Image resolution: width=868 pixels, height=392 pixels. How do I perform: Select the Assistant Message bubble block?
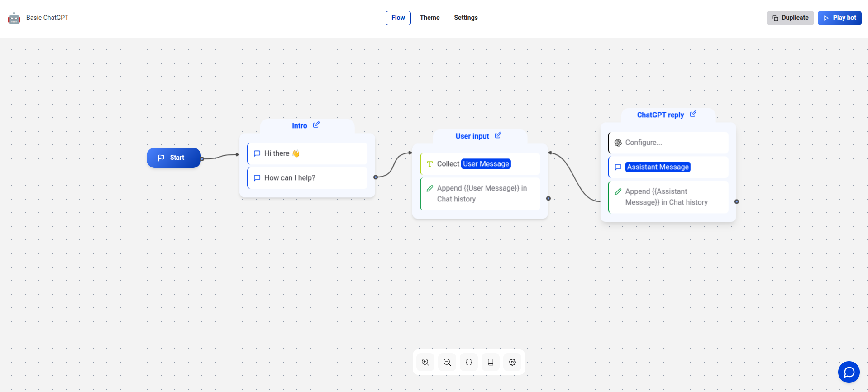[x=668, y=167]
